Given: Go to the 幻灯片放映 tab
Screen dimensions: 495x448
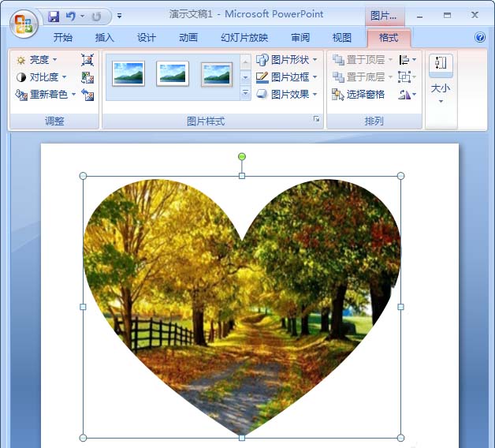Looking at the screenshot, I should click(244, 38).
